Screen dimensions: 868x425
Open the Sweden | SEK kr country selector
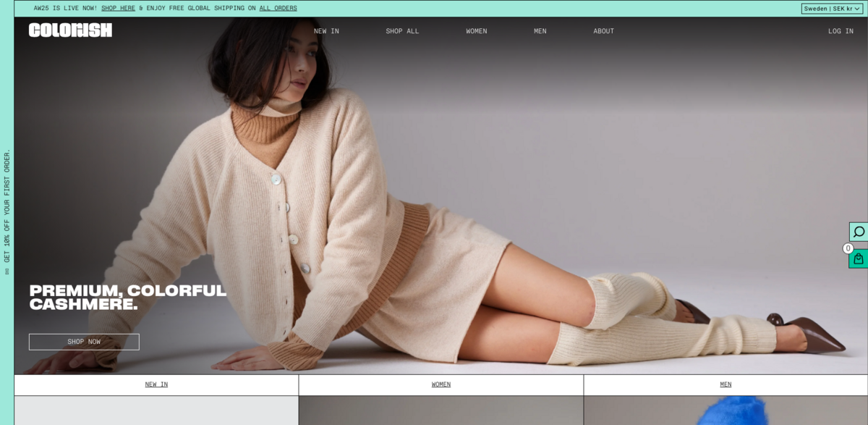point(833,8)
